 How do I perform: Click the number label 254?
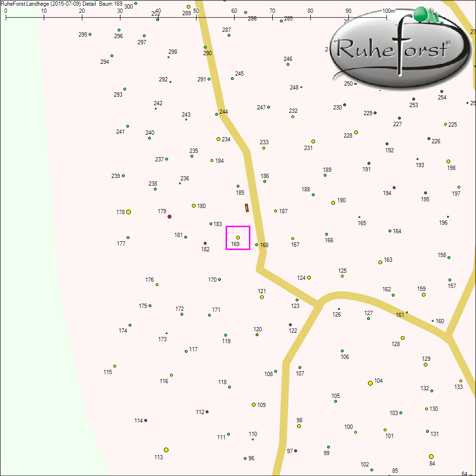(x=442, y=98)
